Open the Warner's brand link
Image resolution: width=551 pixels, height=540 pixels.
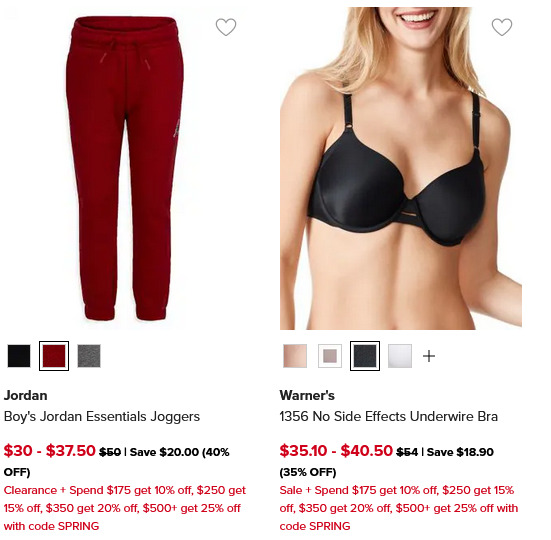(307, 396)
